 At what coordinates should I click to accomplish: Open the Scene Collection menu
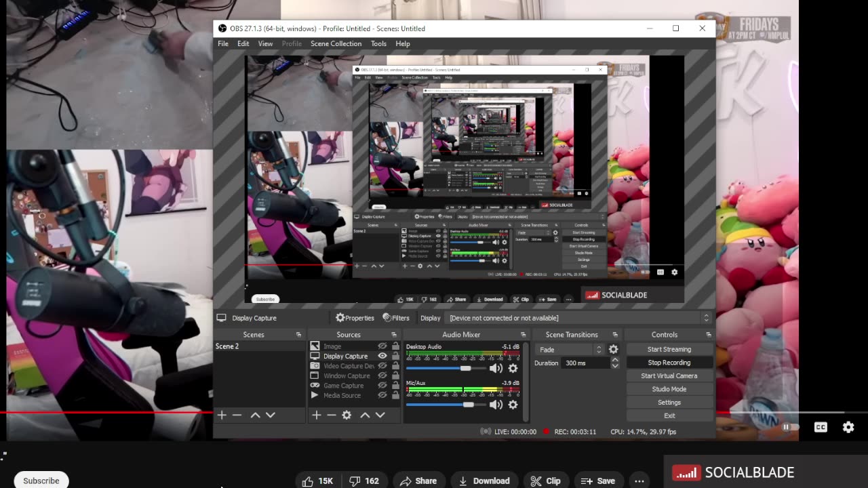tap(336, 43)
